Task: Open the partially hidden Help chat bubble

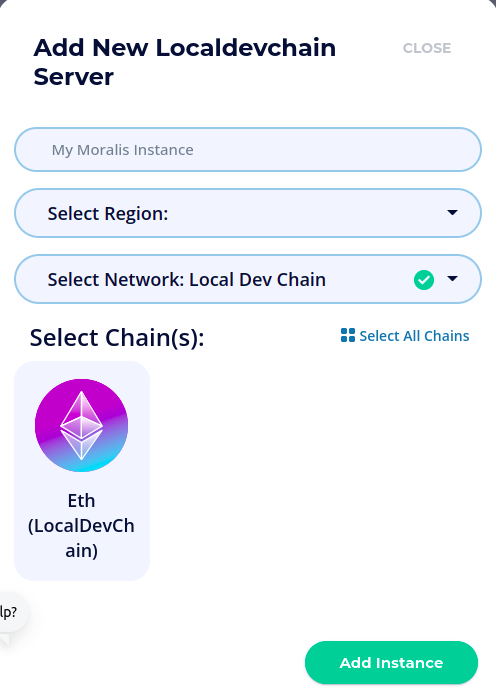Action: pos(11,612)
